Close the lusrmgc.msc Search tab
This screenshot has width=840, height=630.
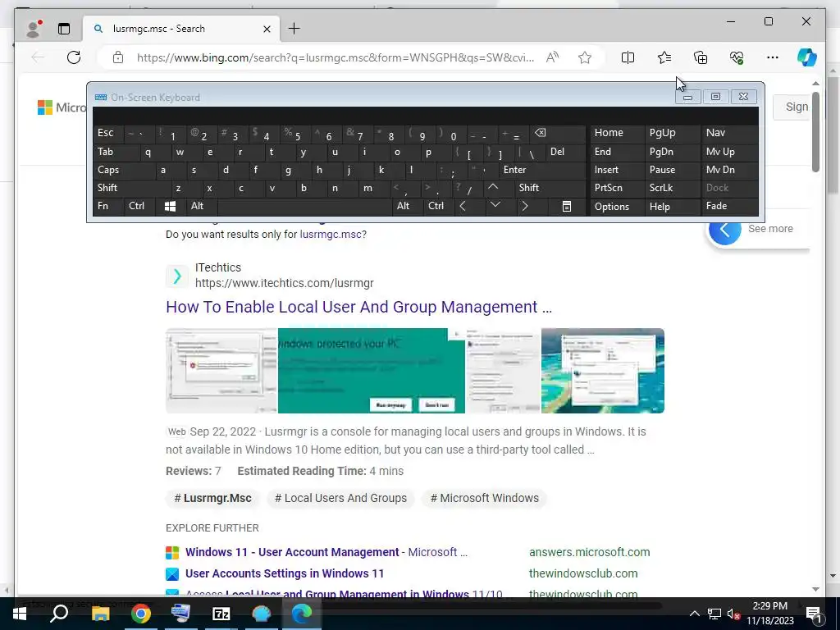(x=267, y=29)
